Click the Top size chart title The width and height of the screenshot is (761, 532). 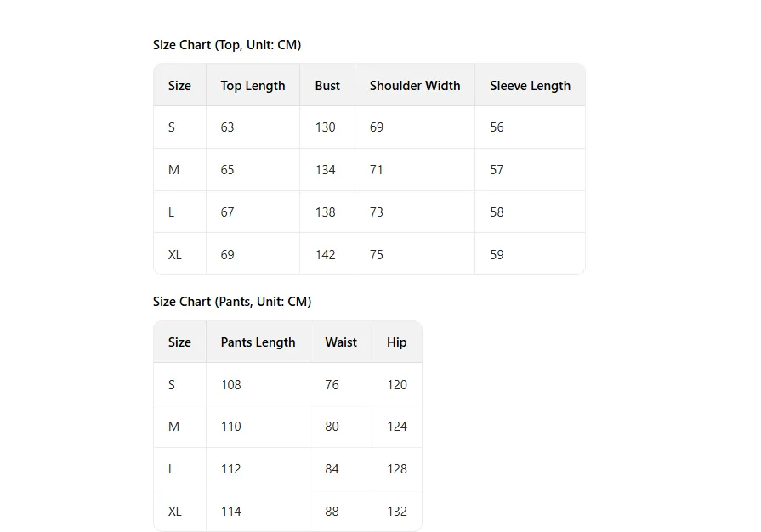pyautogui.click(x=227, y=45)
